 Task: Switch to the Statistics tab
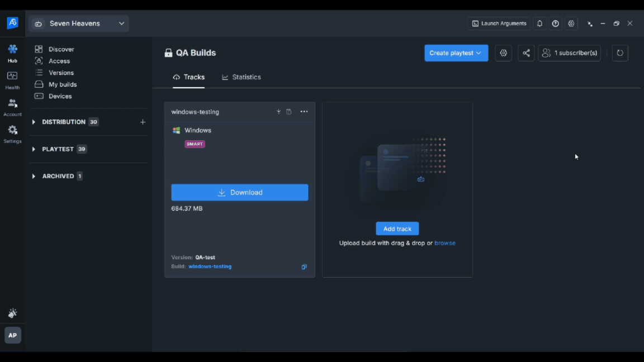point(241,77)
